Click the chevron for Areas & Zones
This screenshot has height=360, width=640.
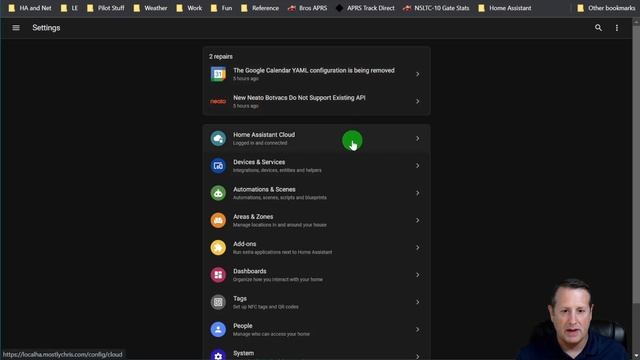(x=418, y=220)
